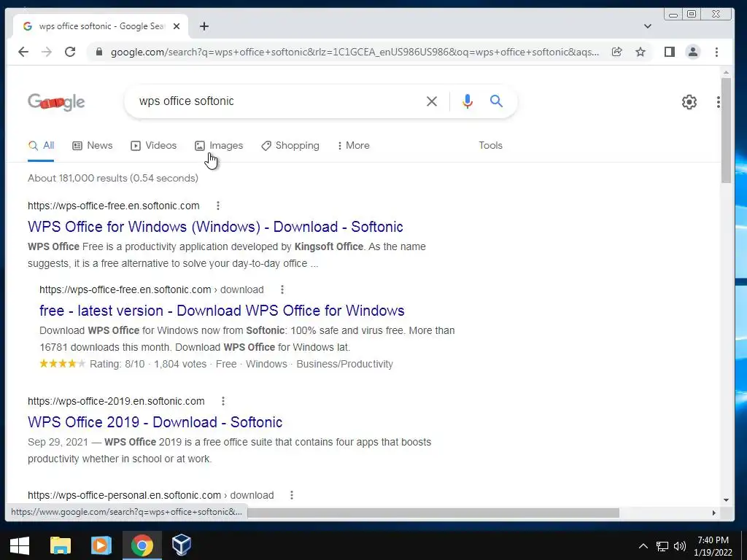Switch to the News tab
This screenshot has width=747, height=560.
click(93, 146)
